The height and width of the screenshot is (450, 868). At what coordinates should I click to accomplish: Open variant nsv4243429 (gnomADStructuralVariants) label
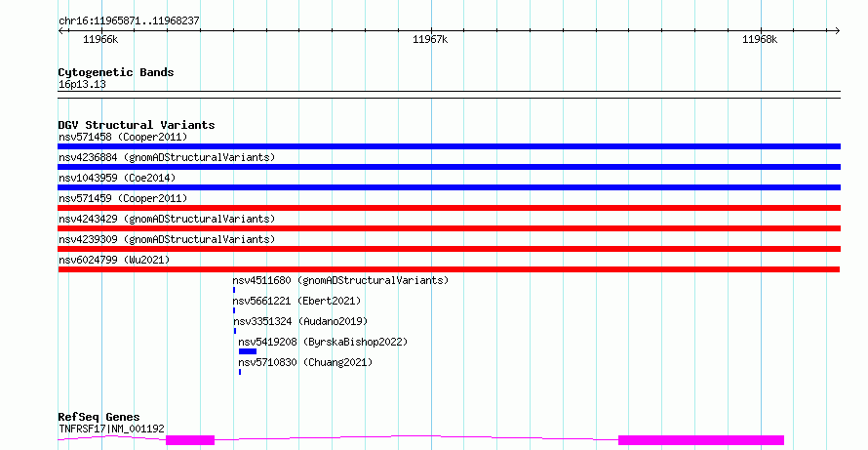click(x=167, y=219)
